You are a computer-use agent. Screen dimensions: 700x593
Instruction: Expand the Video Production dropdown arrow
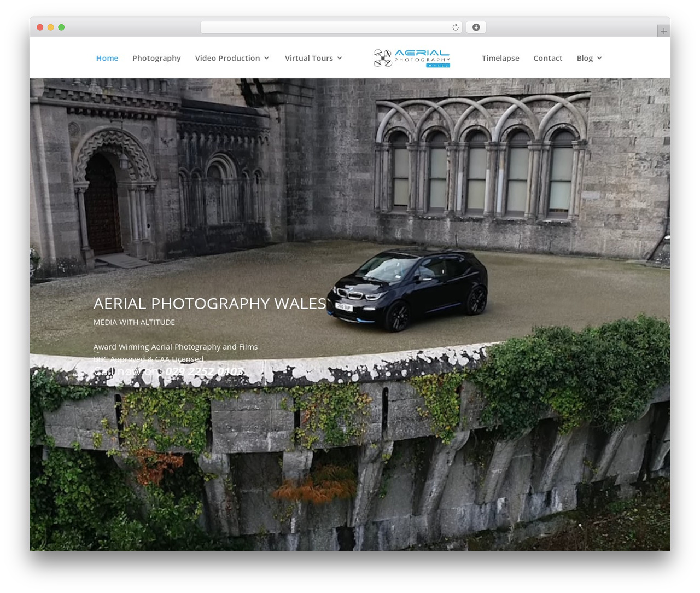267,58
